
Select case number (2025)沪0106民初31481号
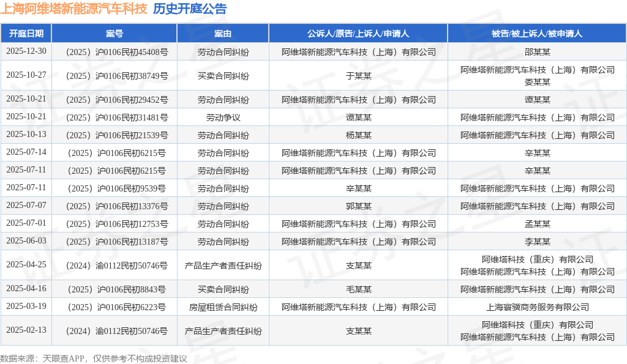tap(117, 117)
